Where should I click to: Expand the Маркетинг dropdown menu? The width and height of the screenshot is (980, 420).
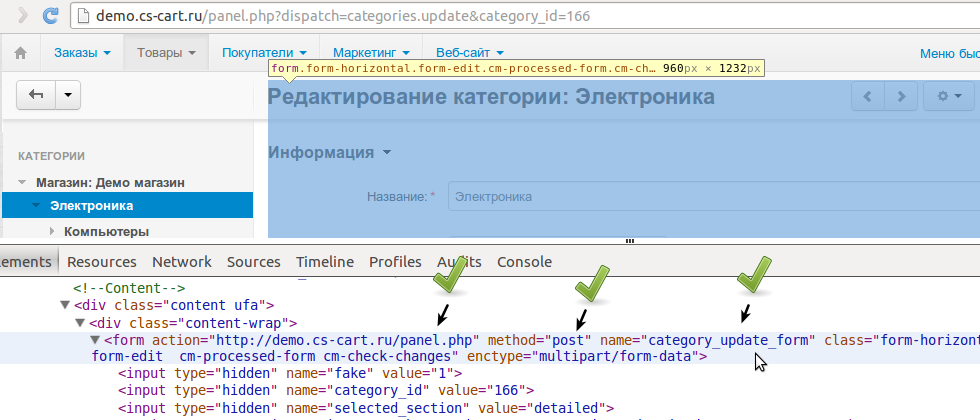(x=371, y=52)
